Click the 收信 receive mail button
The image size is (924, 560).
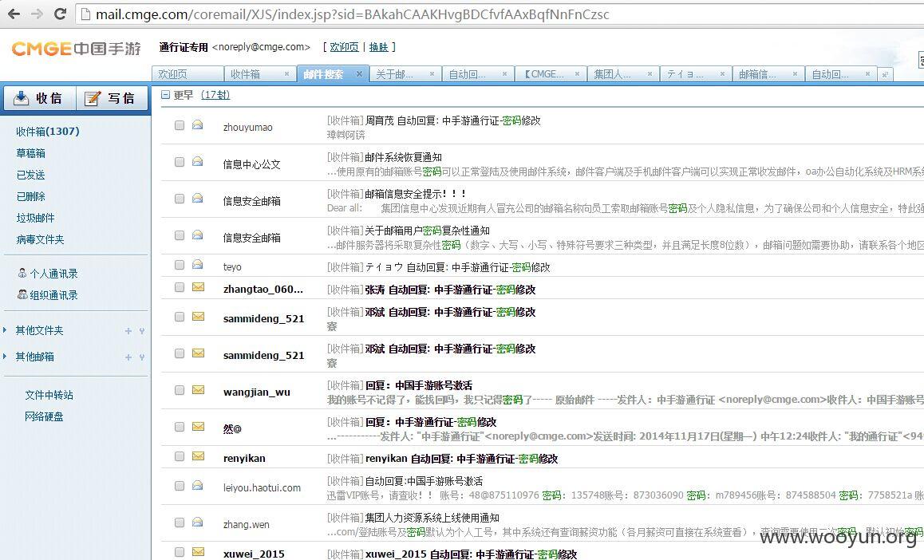[39, 98]
